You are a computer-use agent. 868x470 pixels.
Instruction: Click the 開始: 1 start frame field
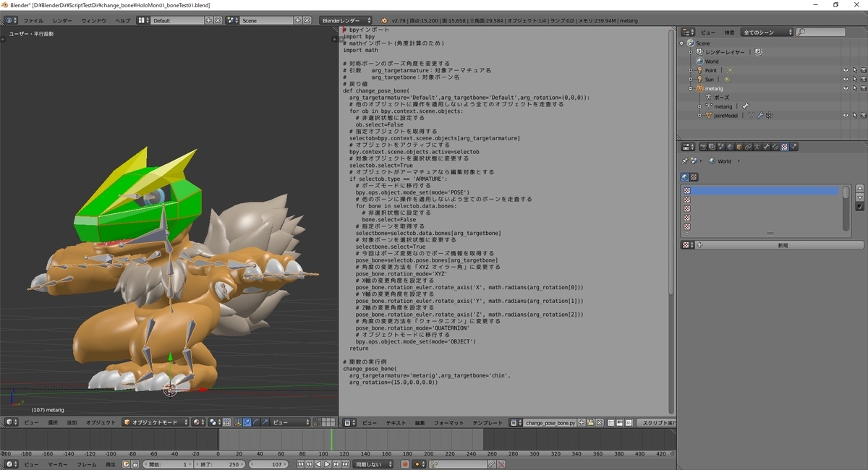pos(167,464)
